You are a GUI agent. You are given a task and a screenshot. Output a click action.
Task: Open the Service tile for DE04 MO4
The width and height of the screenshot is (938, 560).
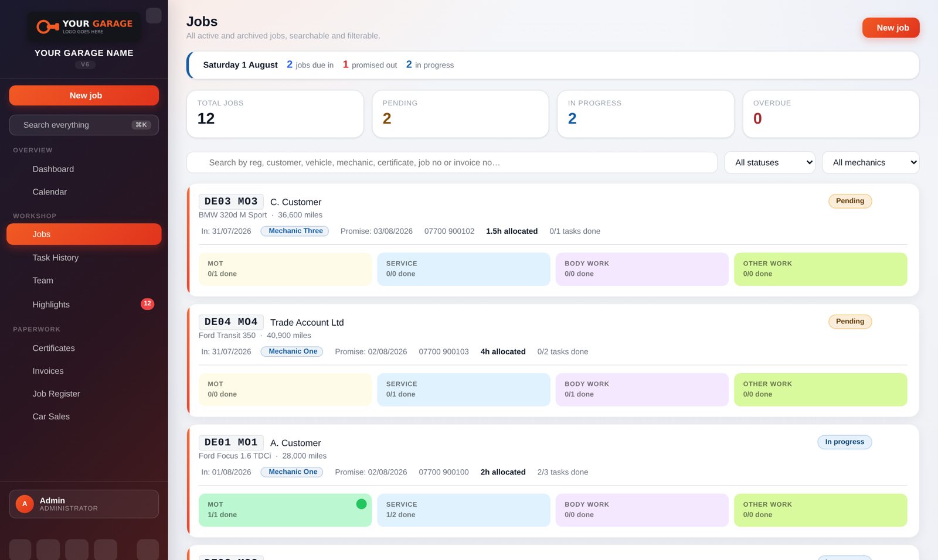point(464,390)
